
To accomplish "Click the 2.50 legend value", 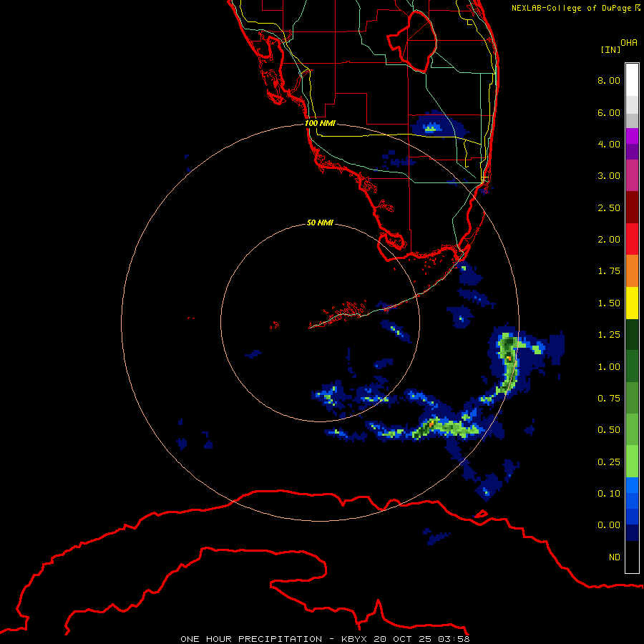I will (609, 208).
